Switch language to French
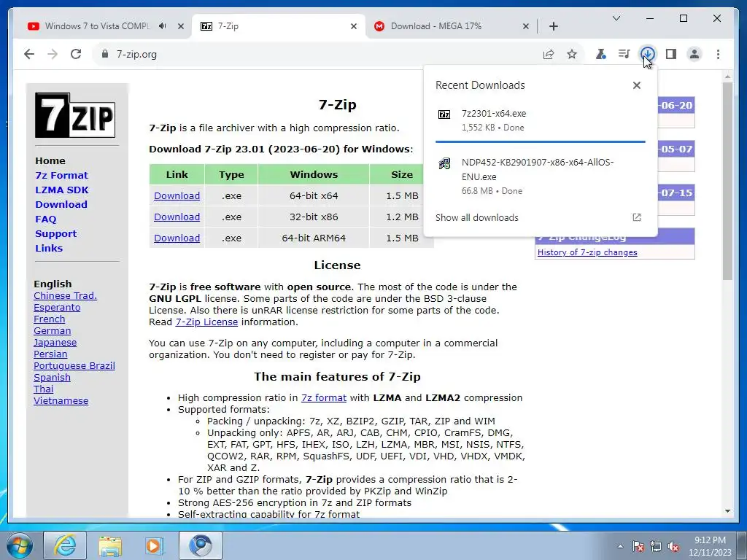This screenshot has width=747, height=560. [49, 319]
